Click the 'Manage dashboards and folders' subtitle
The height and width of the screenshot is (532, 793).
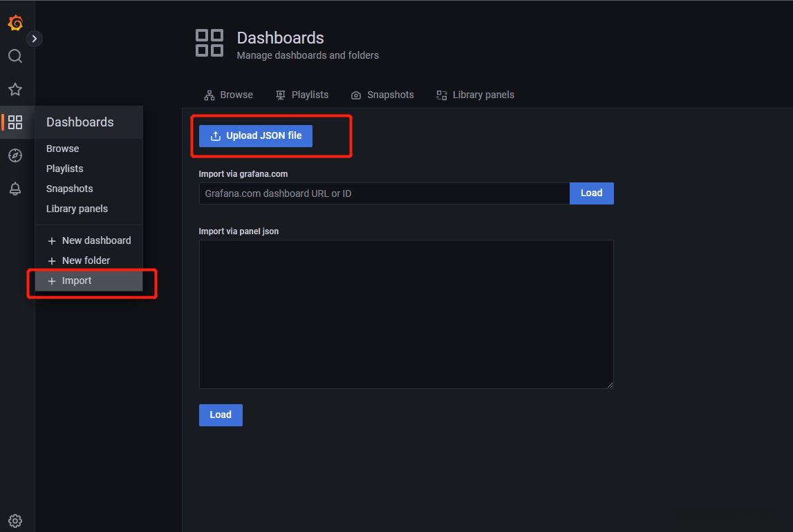click(308, 55)
